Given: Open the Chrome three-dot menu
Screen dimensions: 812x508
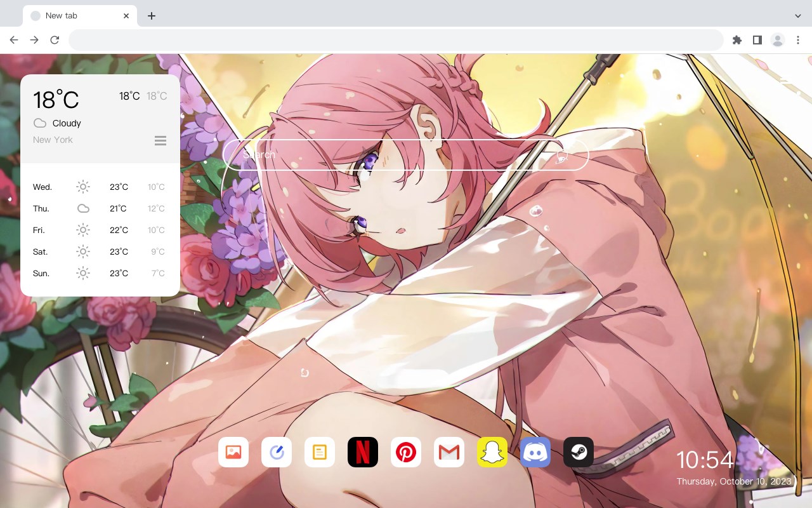Looking at the screenshot, I should (798, 40).
